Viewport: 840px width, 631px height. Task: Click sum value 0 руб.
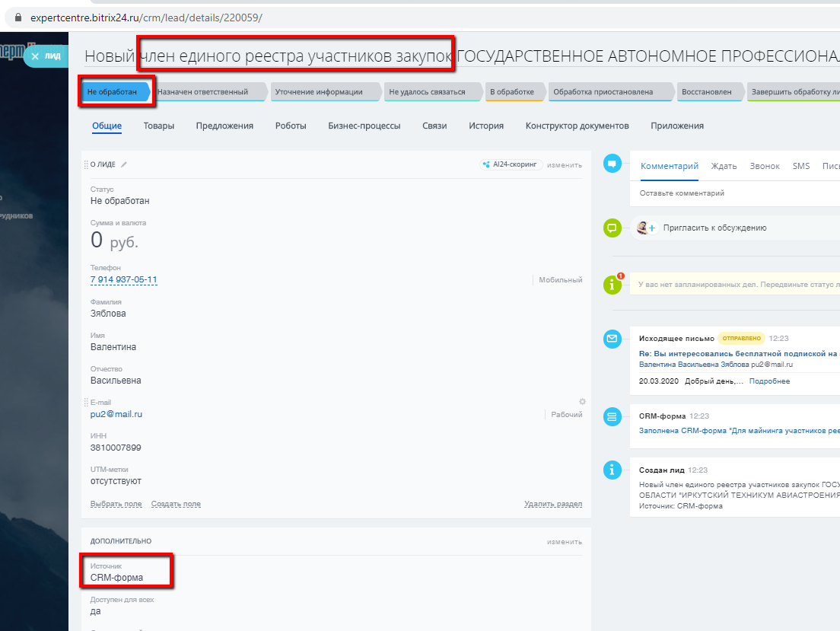(x=114, y=241)
